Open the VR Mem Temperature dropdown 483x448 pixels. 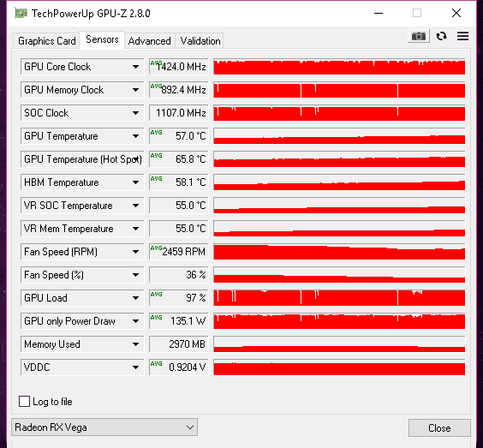point(82,229)
